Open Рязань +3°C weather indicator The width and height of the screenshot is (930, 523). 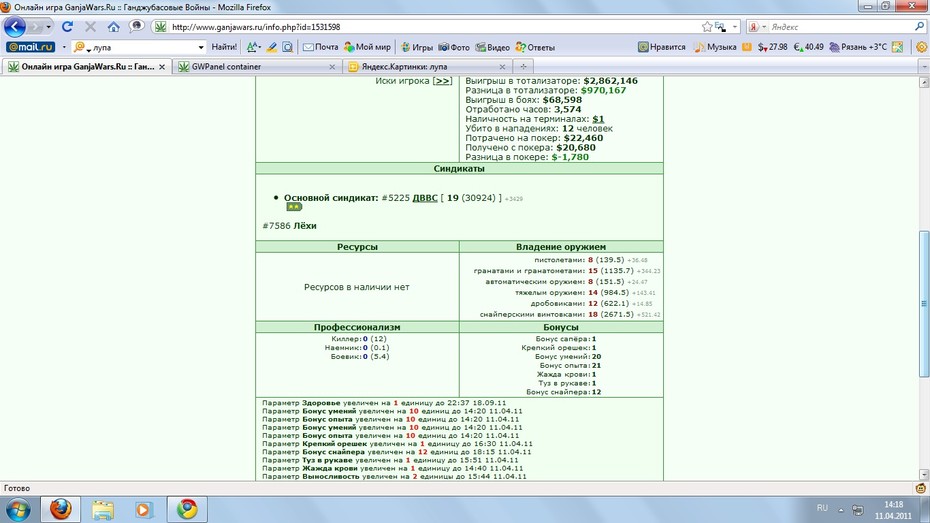(858, 47)
